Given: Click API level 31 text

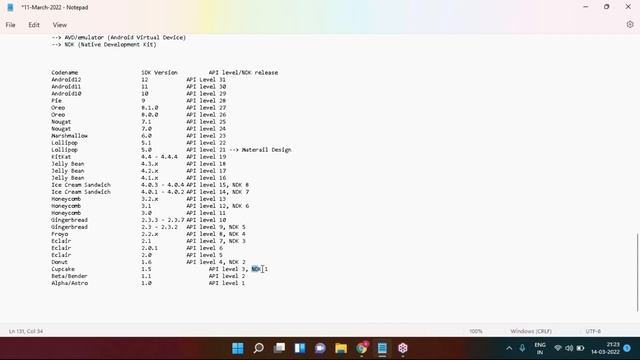Looking at the screenshot, I should click(206, 80).
